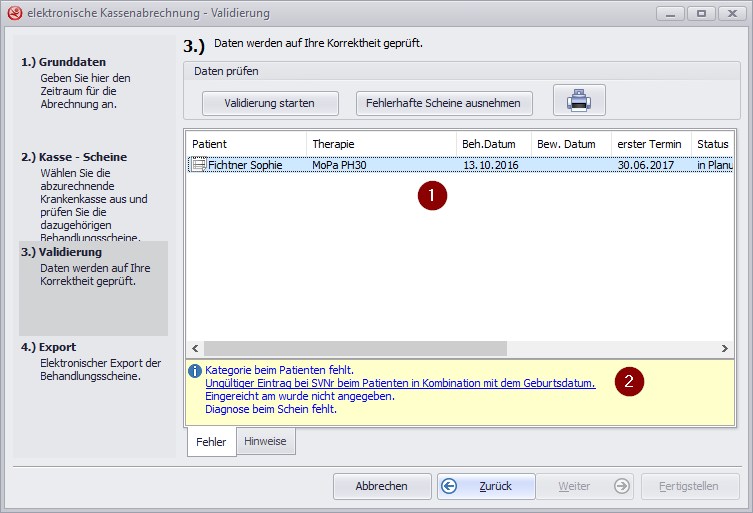This screenshot has width=753, height=513.
Task: Switch to the Hinweise tab
Action: coord(265,441)
